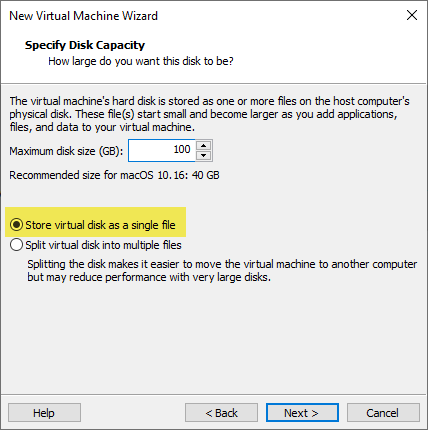Click the 'Split virtual disk into multiple files' label
The image size is (428, 430).
103,245
